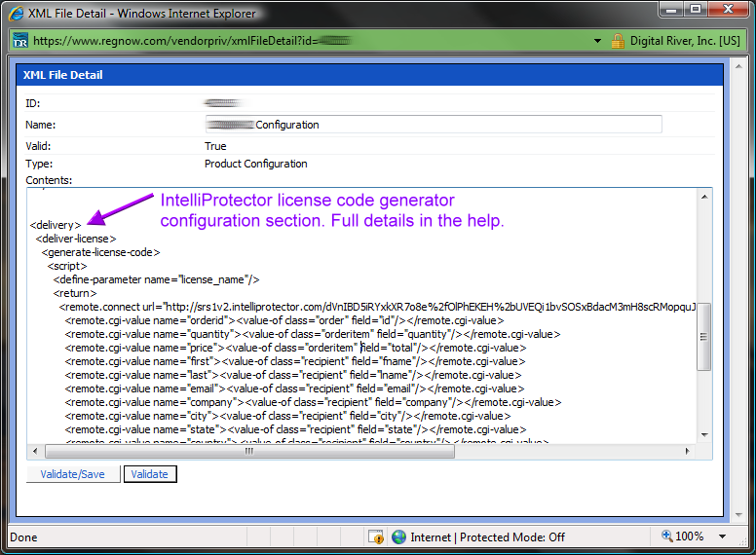Click the cgi-value "city" line

click(x=287, y=416)
